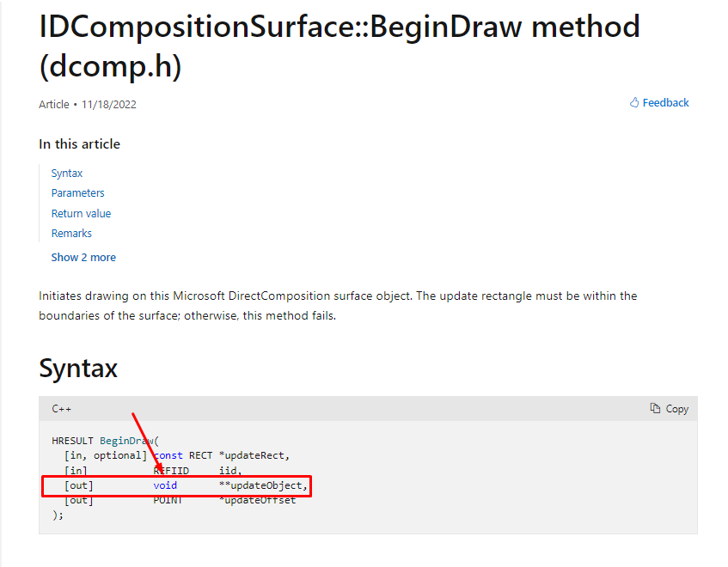Click the In this article heading

pyautogui.click(x=79, y=144)
